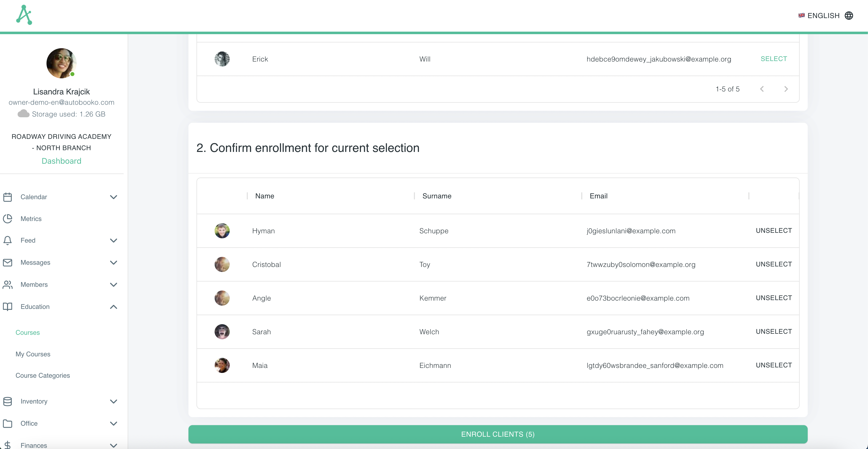Viewport: 868px width, 449px height.
Task: Click the Inventory database icon
Action: coord(7,401)
